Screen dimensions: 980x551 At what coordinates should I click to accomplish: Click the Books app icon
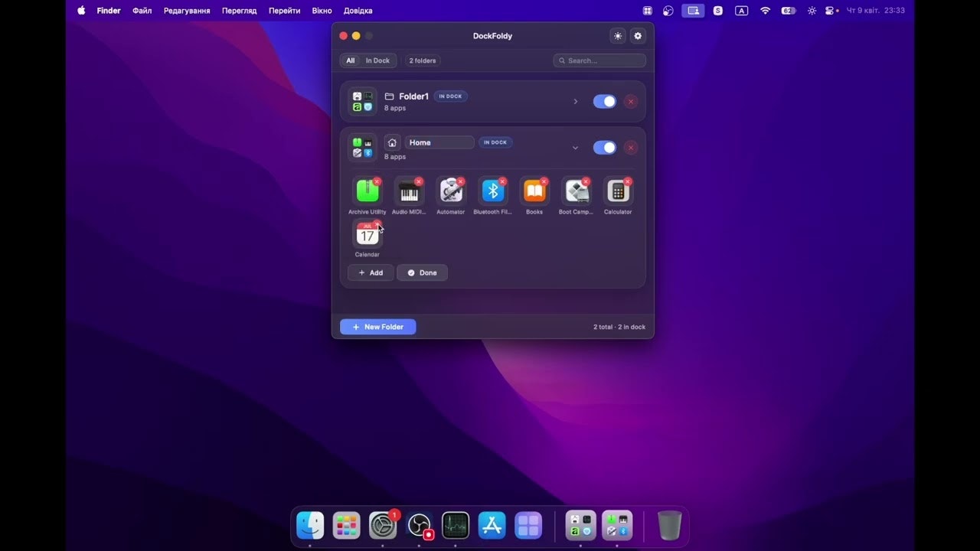pyautogui.click(x=534, y=191)
